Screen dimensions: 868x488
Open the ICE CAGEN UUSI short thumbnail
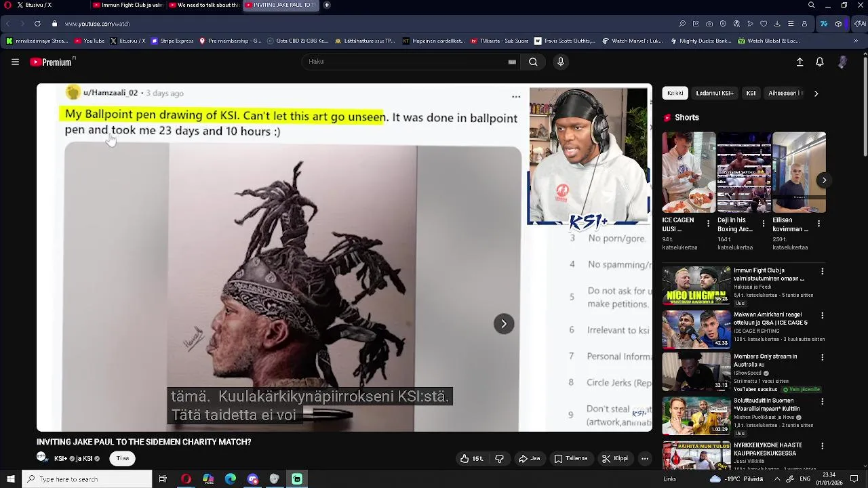click(689, 172)
